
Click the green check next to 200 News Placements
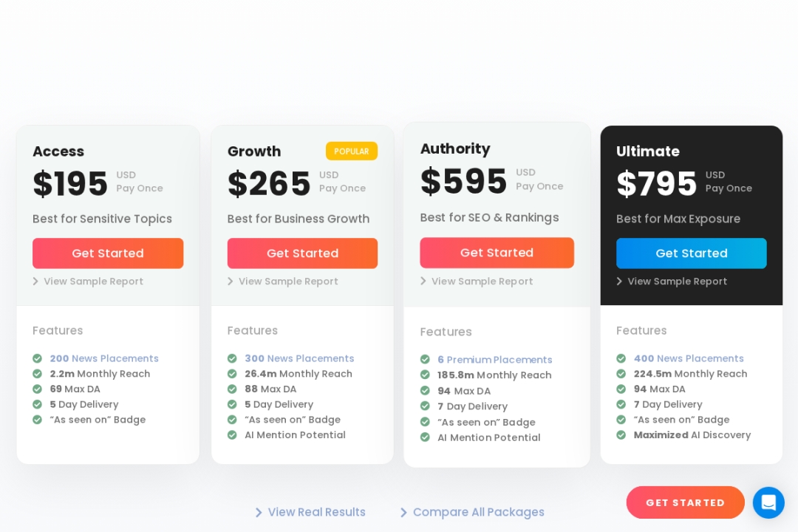(x=37, y=358)
